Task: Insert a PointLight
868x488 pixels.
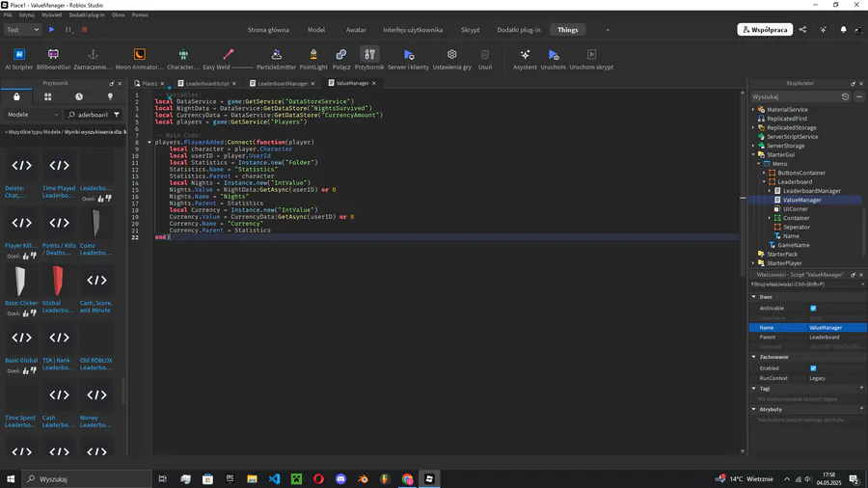Action: click(x=313, y=59)
